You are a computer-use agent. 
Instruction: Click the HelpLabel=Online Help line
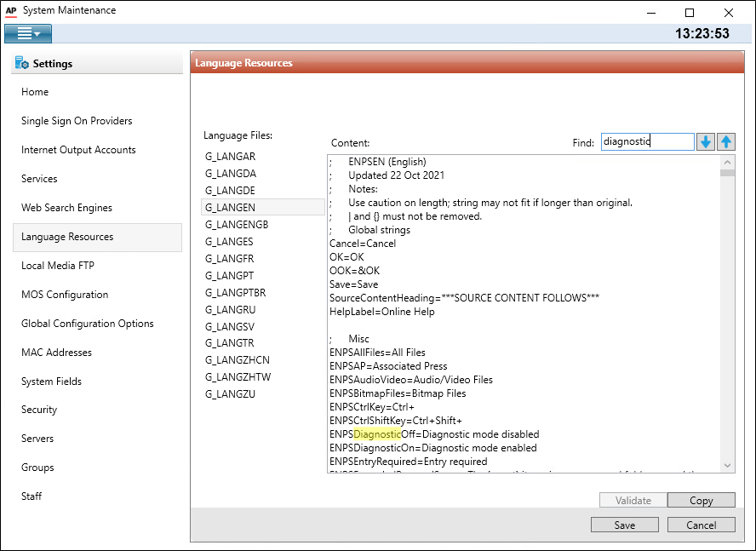382,312
